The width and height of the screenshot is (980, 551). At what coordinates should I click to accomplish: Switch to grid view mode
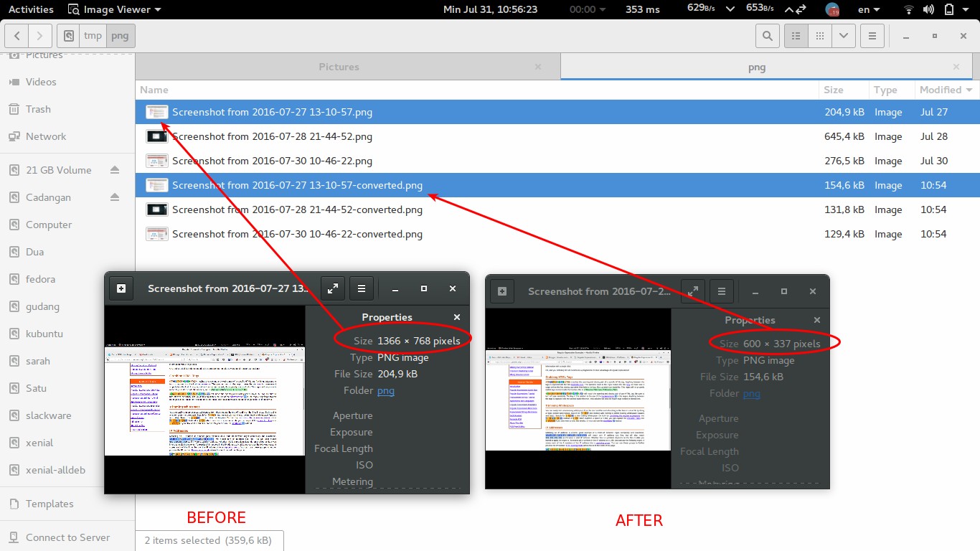[x=819, y=36]
